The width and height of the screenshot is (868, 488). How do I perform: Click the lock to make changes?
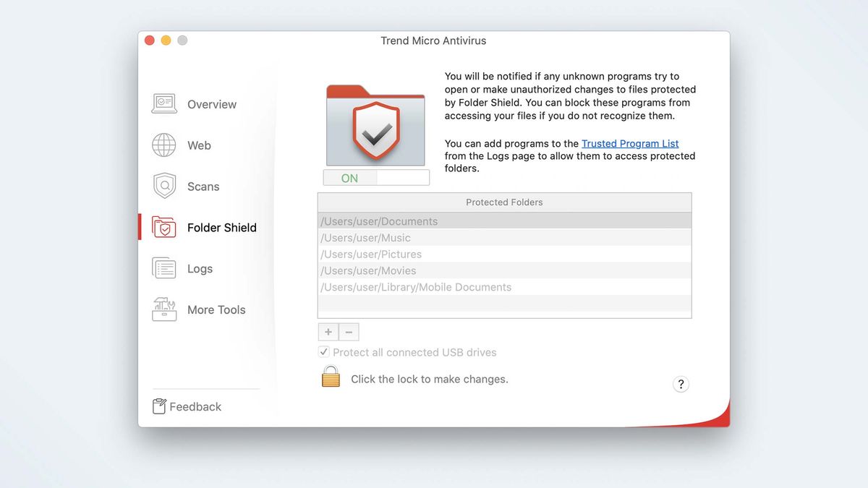coord(330,377)
